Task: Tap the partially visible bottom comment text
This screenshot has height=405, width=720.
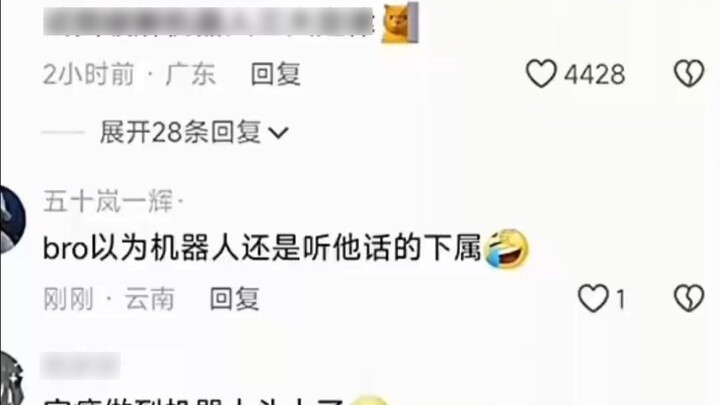Action: [193, 401]
